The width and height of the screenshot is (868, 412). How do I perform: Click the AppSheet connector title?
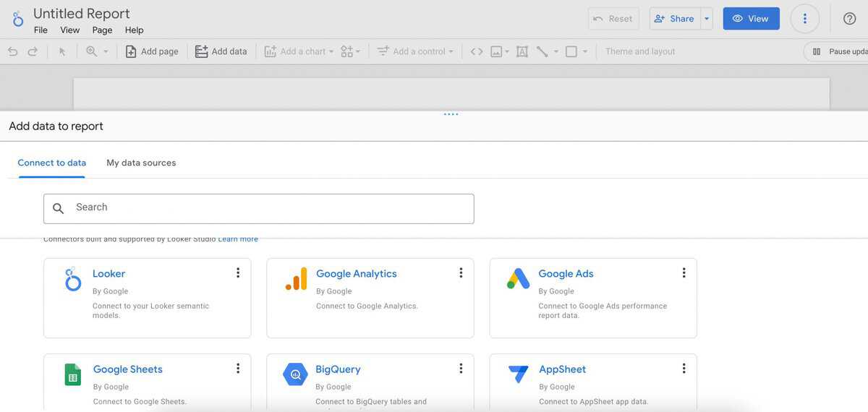point(562,369)
